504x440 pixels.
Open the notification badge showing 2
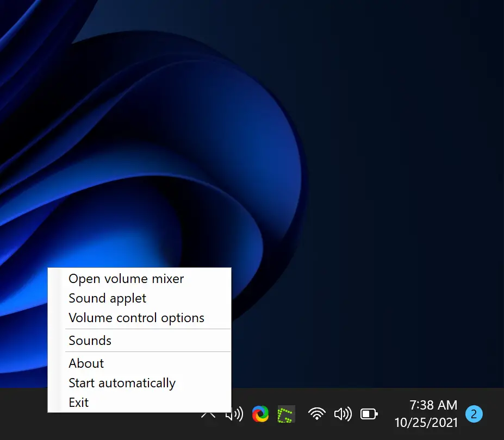pos(474,414)
